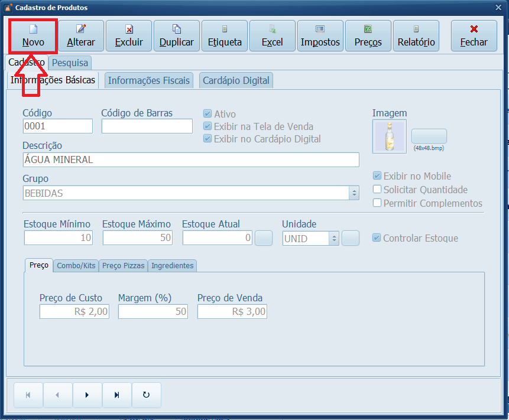Open the Etiqueta label tool
The height and width of the screenshot is (420, 509).
pyautogui.click(x=225, y=35)
